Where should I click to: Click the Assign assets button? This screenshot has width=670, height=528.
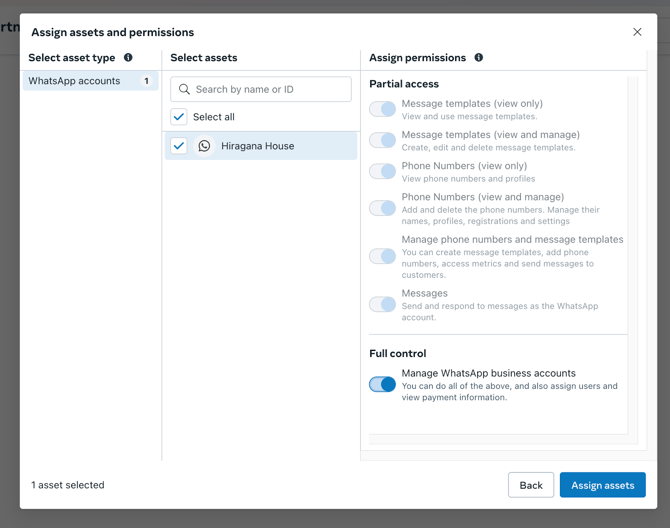[x=602, y=485]
